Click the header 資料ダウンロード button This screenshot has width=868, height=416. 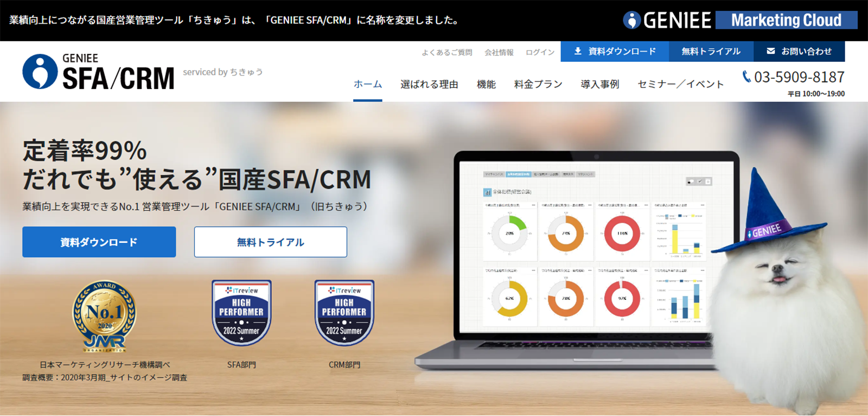tap(615, 51)
